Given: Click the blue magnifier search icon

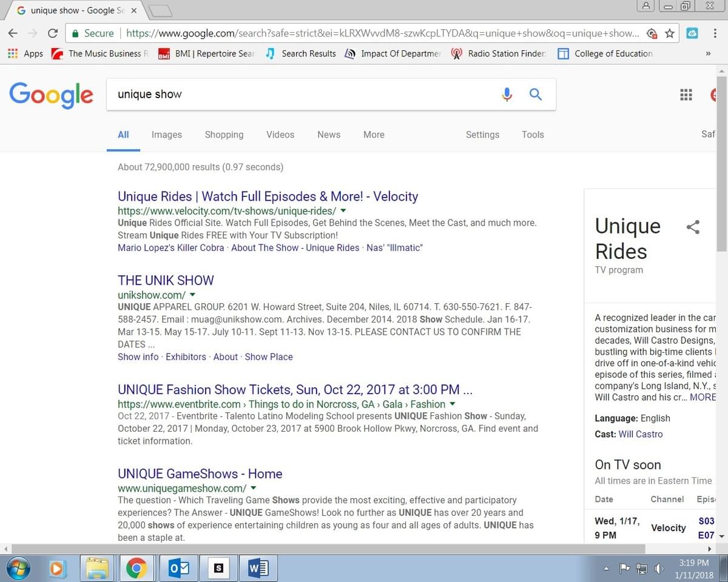Looking at the screenshot, I should [x=536, y=94].
